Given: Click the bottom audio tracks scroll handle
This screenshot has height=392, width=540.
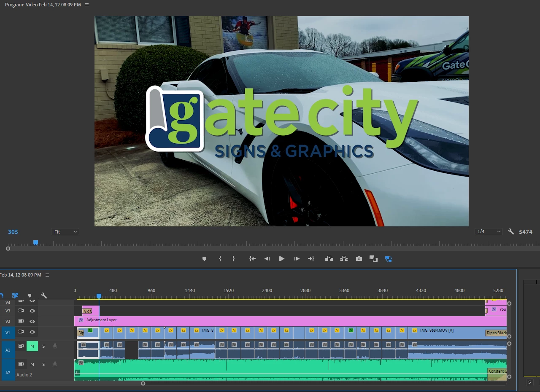Looking at the screenshot, I should tap(509, 377).
